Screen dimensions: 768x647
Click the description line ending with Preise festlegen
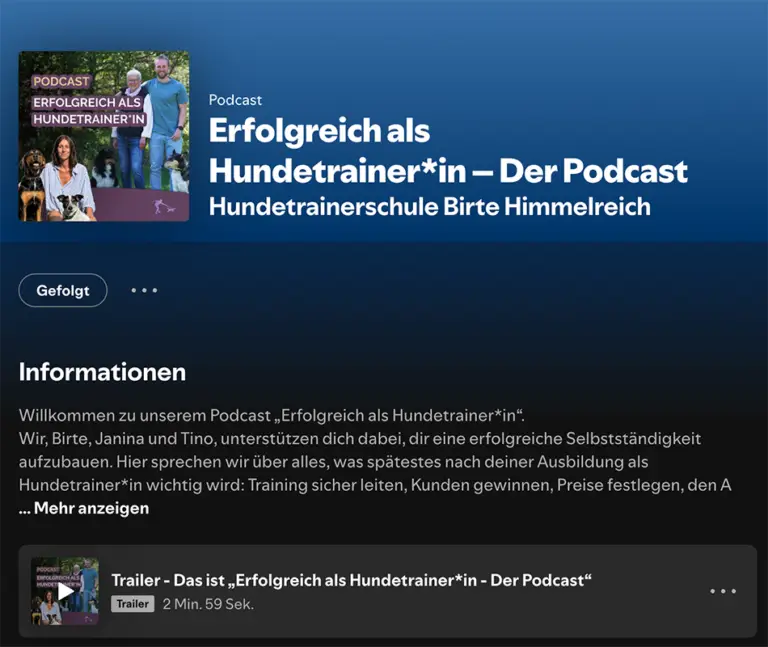click(375, 485)
